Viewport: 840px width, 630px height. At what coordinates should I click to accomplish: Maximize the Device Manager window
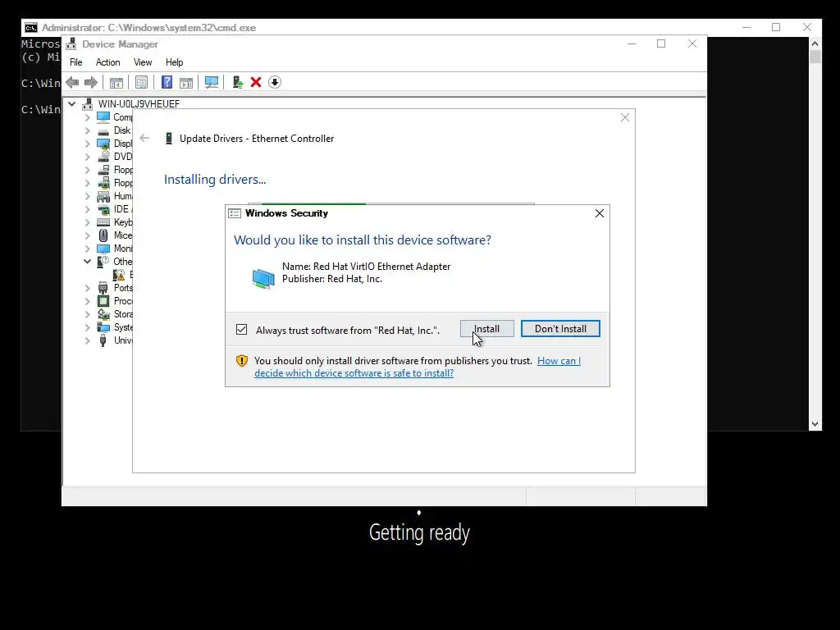tap(661, 44)
